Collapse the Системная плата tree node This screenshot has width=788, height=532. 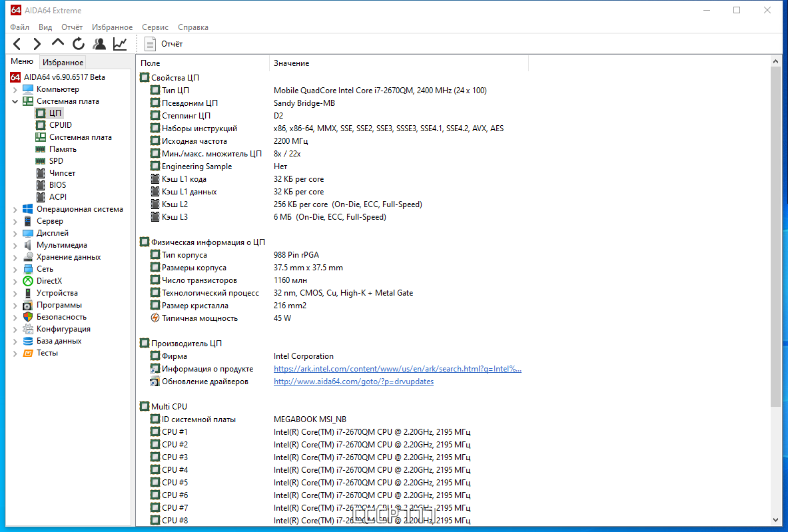(x=15, y=101)
